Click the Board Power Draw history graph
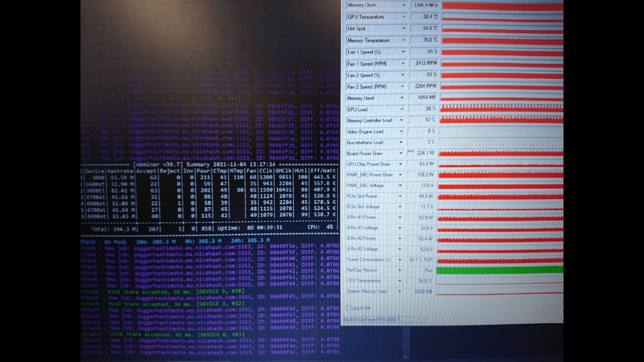The height and width of the screenshot is (362, 644). coord(501,153)
